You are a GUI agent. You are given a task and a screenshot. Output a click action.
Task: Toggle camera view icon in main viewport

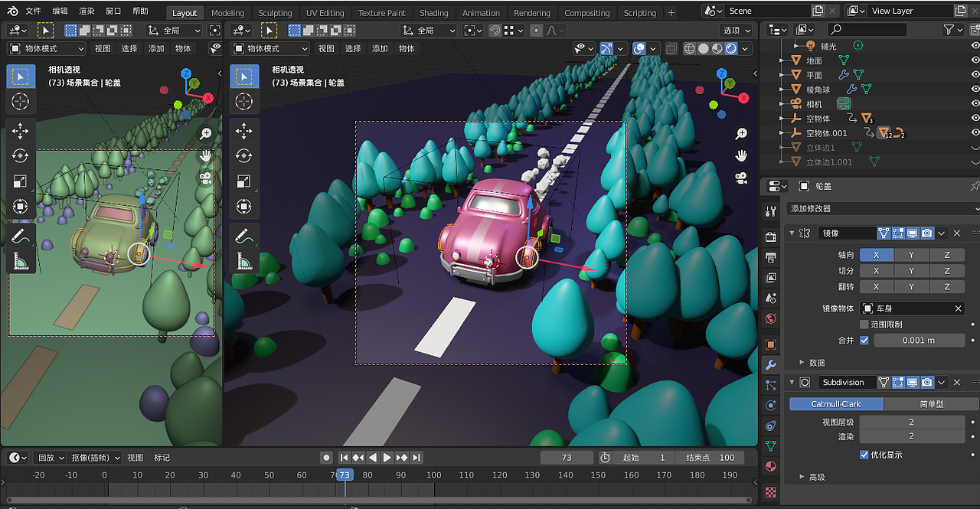click(741, 178)
